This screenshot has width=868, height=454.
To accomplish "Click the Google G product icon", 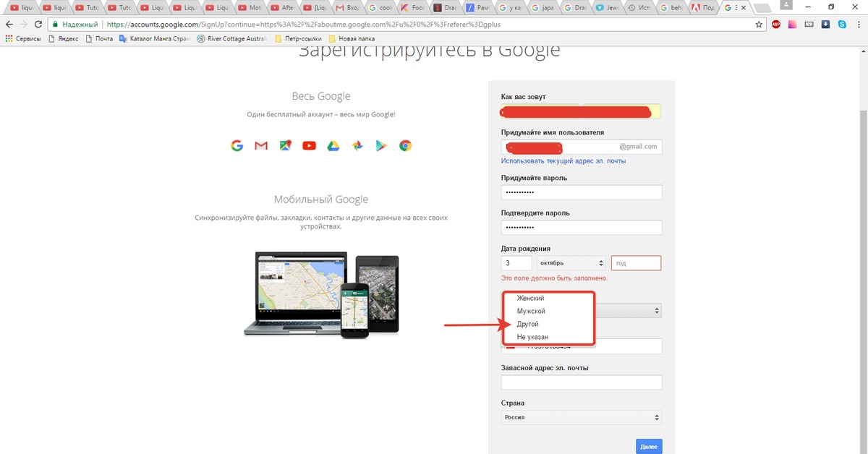I will pos(237,145).
